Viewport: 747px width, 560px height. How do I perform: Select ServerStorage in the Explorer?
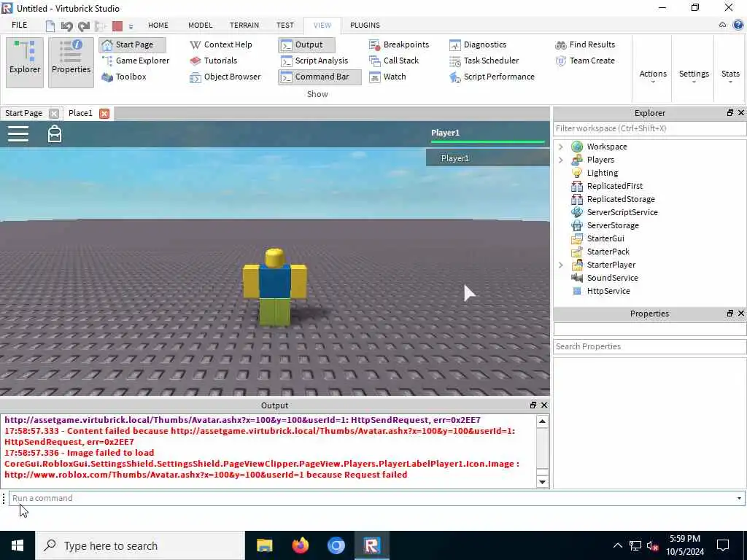613,225
